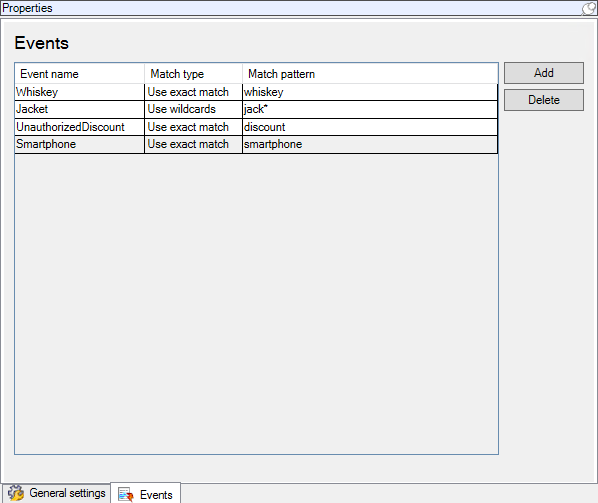Click the Match type column header
598x503 pixels.
(x=193, y=74)
